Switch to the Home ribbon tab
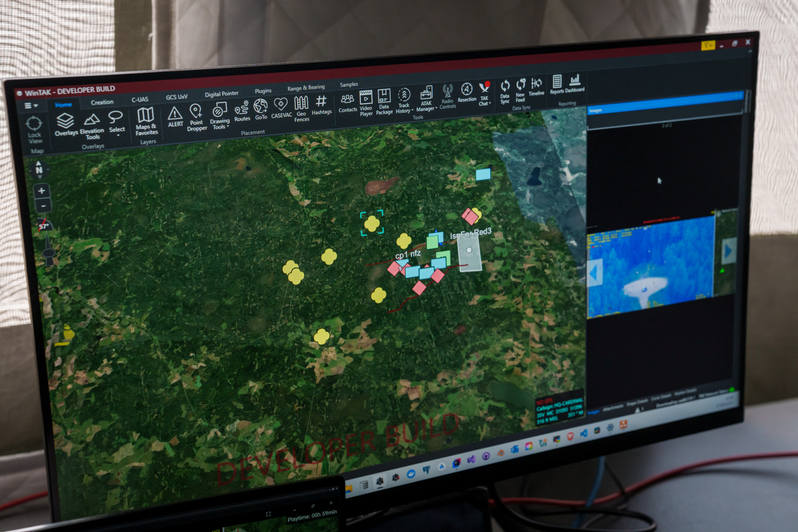This screenshot has width=798, height=532. point(63,105)
